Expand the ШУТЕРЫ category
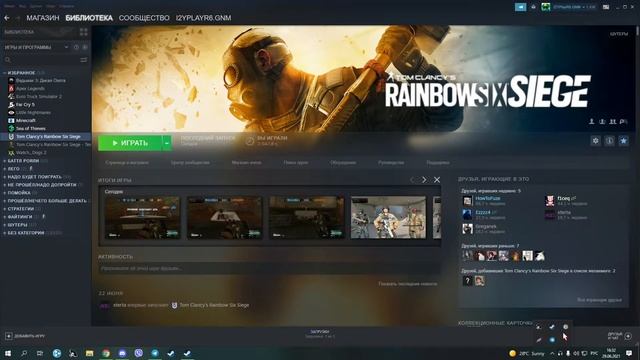The width and height of the screenshot is (640, 360). coord(5,225)
